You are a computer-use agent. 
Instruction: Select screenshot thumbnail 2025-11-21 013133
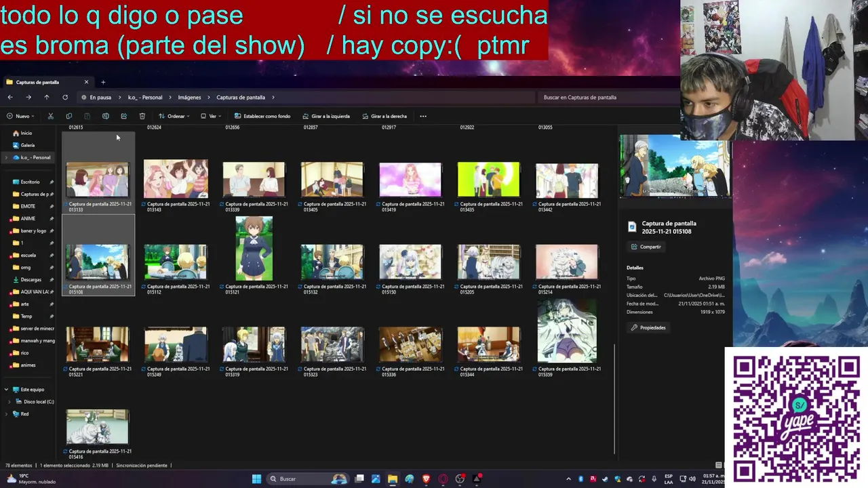[x=98, y=180]
